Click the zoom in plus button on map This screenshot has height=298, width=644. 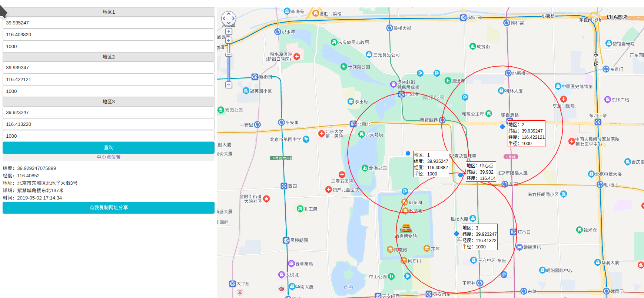229,40
